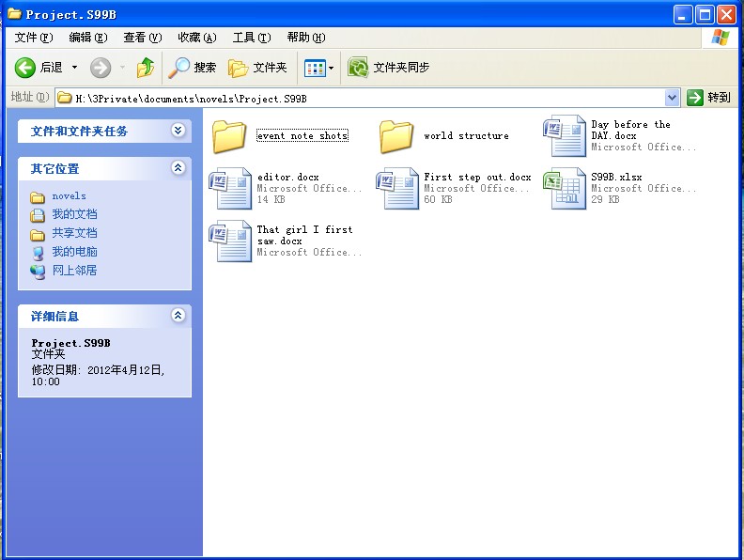Select the S99B.xlsx Excel icon
The height and width of the screenshot is (560, 744).
click(565, 189)
